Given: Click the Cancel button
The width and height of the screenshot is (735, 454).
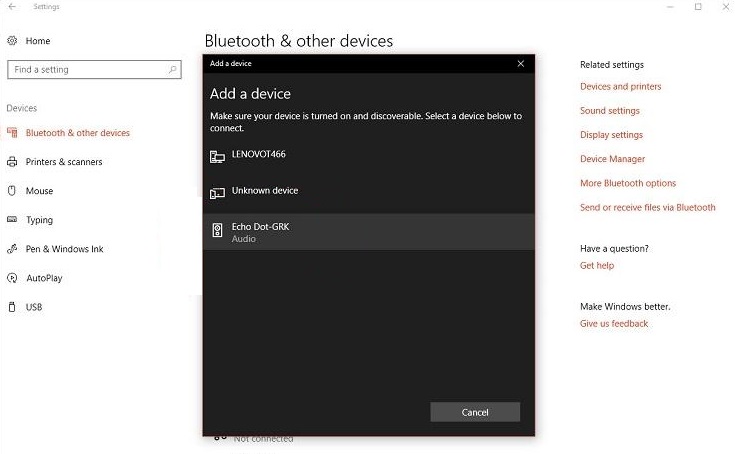Looking at the screenshot, I should (x=475, y=412).
